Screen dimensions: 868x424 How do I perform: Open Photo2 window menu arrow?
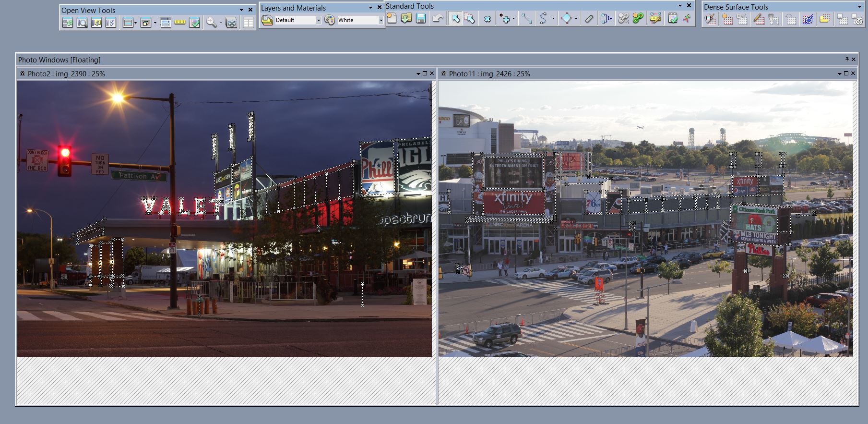click(418, 73)
